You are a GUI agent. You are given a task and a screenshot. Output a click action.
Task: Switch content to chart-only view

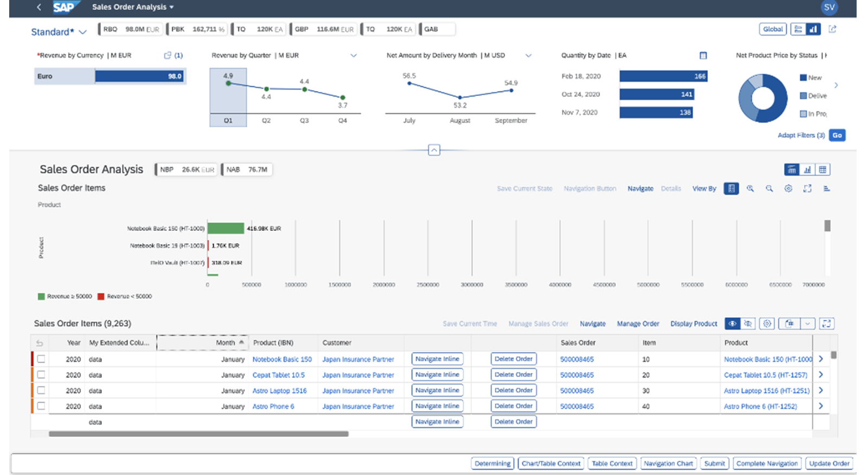[x=807, y=170]
